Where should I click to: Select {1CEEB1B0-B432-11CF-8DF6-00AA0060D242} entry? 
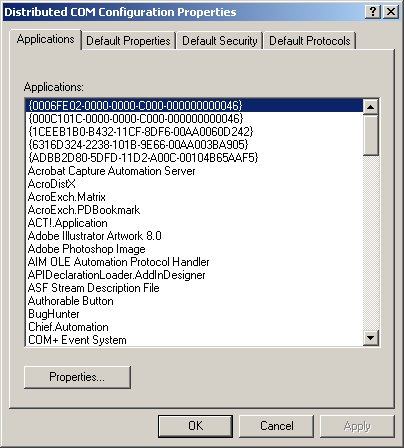pyautogui.click(x=194, y=132)
